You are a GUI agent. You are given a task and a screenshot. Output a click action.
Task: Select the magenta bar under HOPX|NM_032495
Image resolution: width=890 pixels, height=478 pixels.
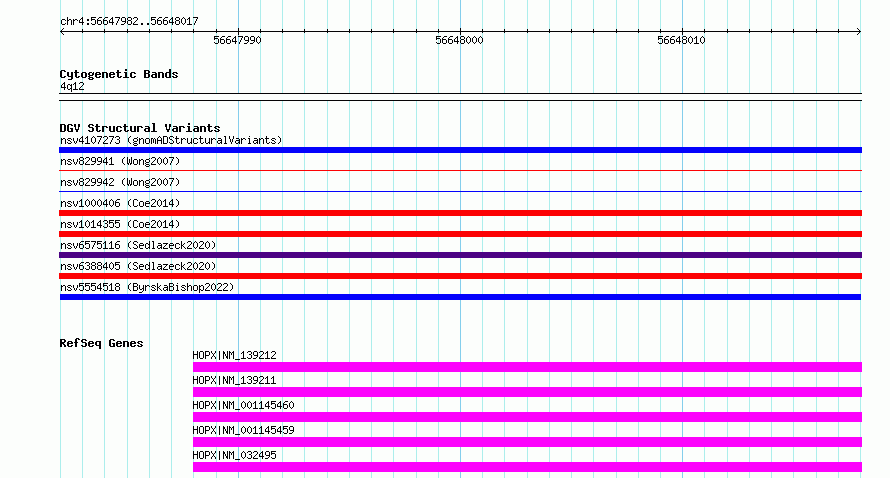[x=527, y=467]
